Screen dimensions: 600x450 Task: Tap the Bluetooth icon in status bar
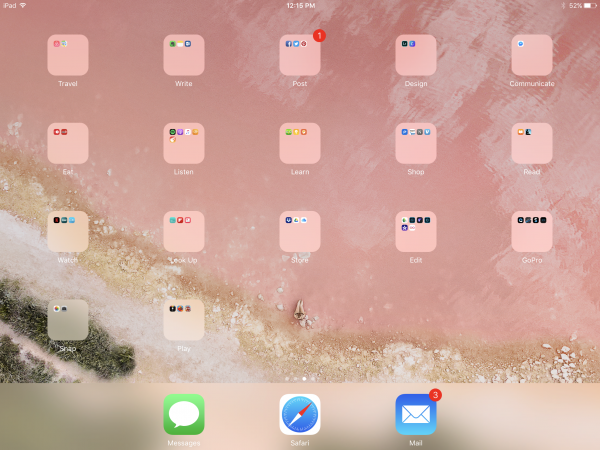(x=563, y=5)
